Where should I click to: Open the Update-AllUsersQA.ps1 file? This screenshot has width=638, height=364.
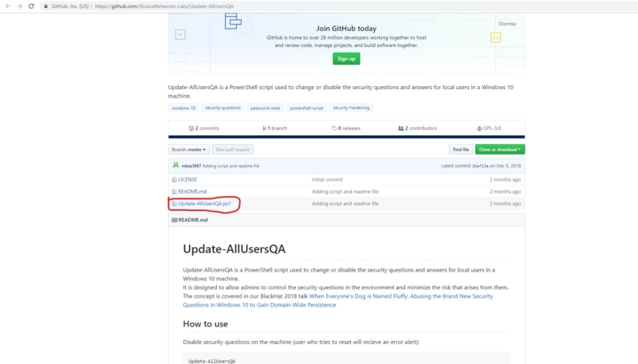[204, 204]
